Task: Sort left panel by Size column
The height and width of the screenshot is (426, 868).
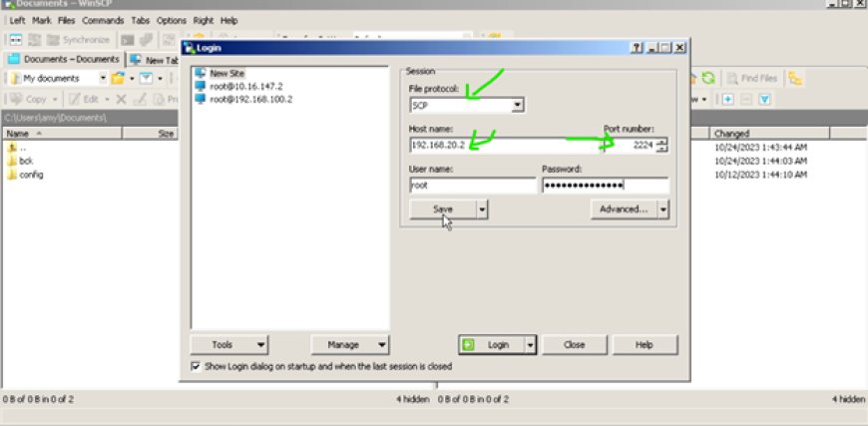Action: (x=150, y=134)
